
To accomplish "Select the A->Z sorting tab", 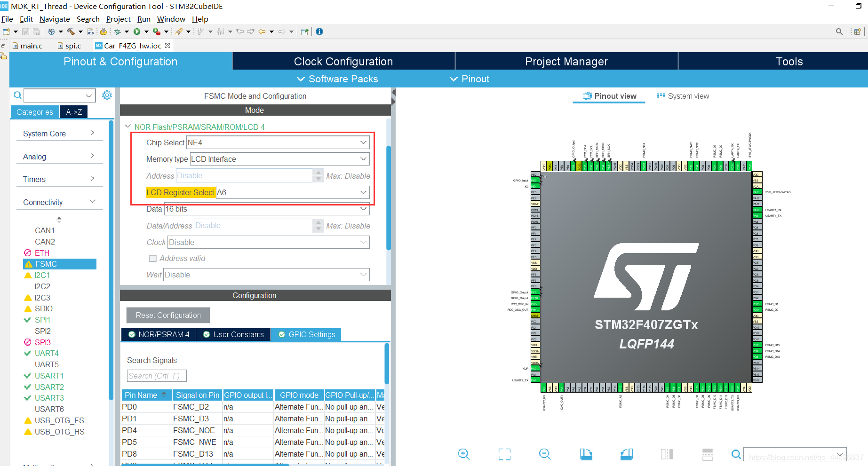I will pos(74,112).
